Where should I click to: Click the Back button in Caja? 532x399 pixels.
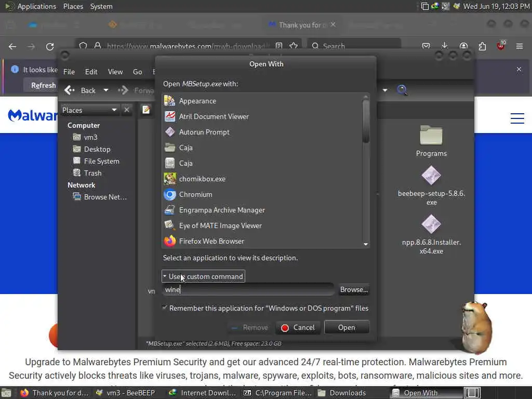tap(82, 90)
